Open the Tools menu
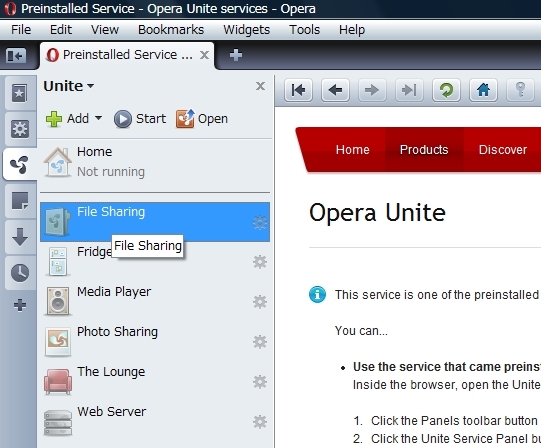The height and width of the screenshot is (448, 541). [305, 30]
